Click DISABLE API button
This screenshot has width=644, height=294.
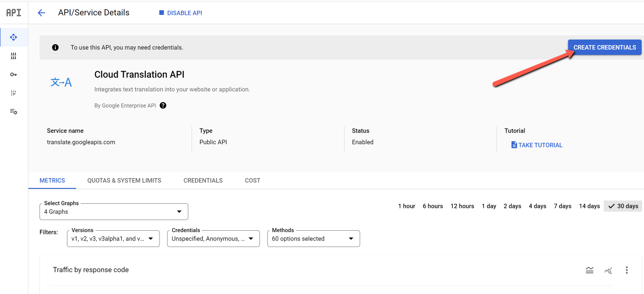(x=180, y=13)
